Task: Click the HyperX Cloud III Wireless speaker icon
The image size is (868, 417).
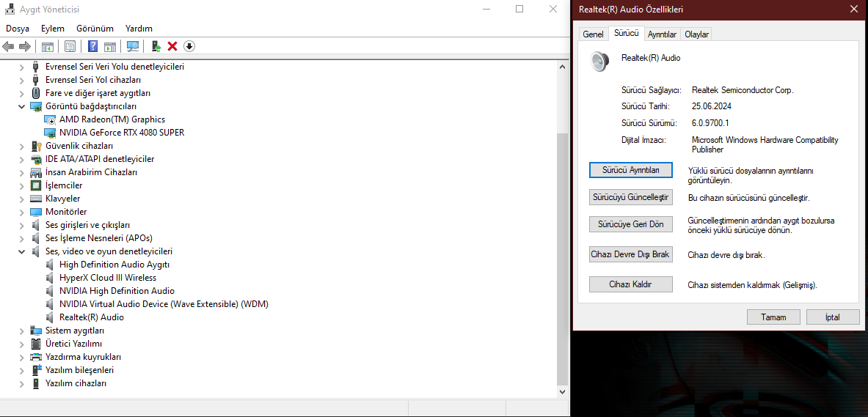Action: [x=51, y=278]
